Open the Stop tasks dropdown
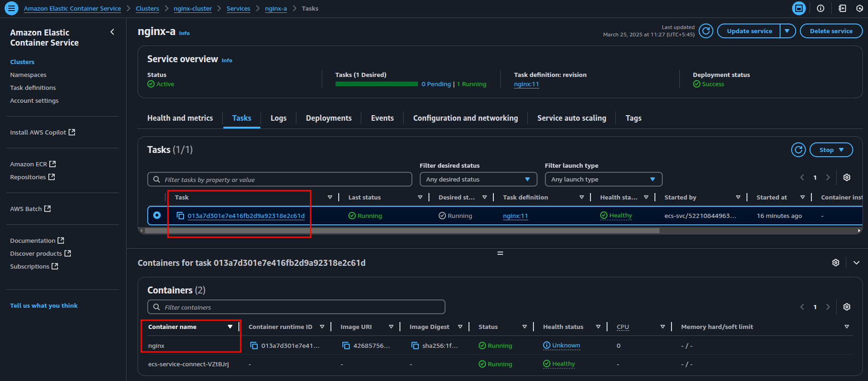Viewport: 868px width, 381px height. pyautogui.click(x=831, y=150)
